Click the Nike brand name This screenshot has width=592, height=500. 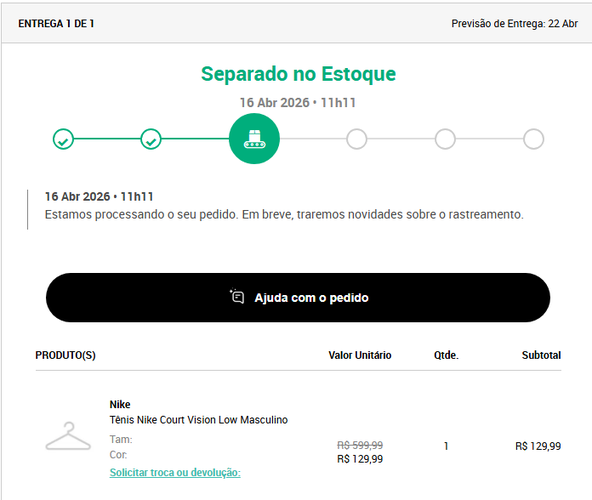[x=120, y=404]
